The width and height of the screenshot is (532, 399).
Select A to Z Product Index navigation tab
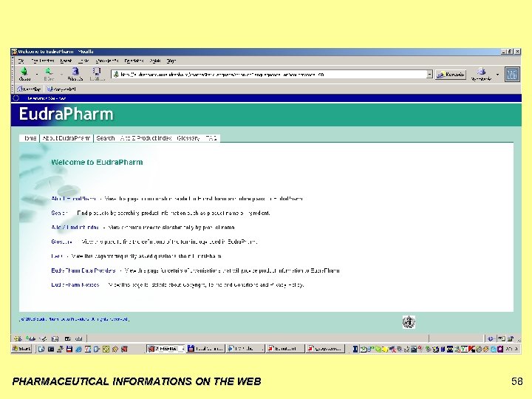click(146, 138)
